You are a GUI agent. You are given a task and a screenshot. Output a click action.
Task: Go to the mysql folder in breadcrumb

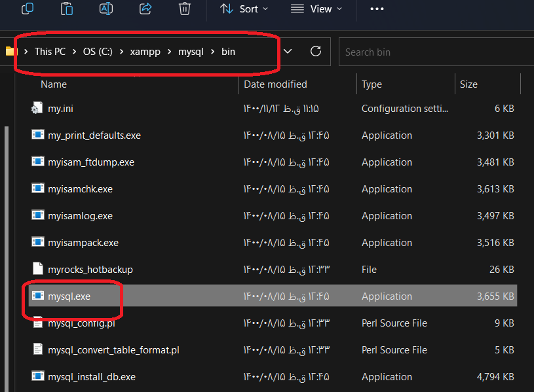pyautogui.click(x=191, y=52)
